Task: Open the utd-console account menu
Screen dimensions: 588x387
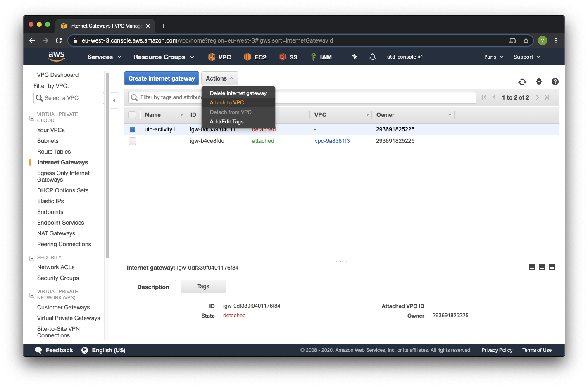Action: 405,57
